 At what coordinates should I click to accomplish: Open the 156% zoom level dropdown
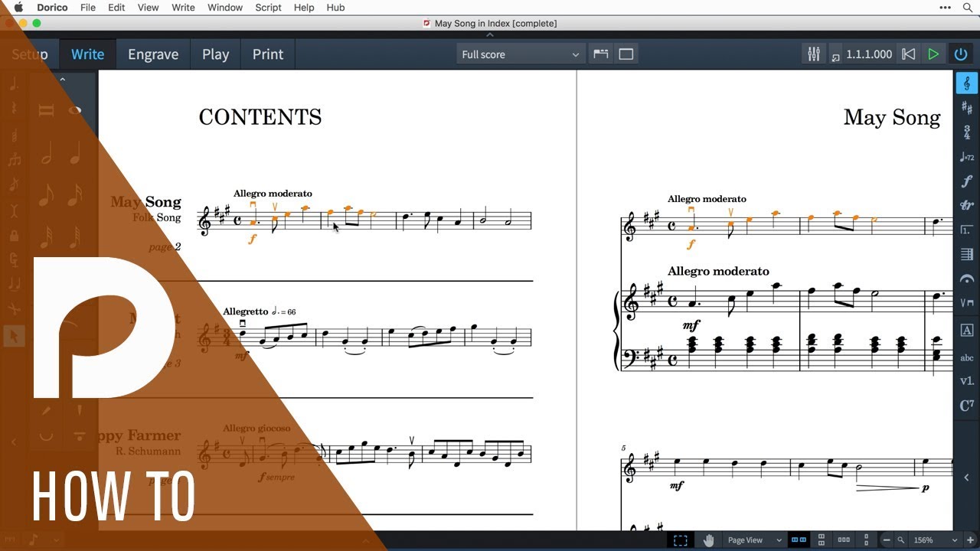pyautogui.click(x=936, y=540)
